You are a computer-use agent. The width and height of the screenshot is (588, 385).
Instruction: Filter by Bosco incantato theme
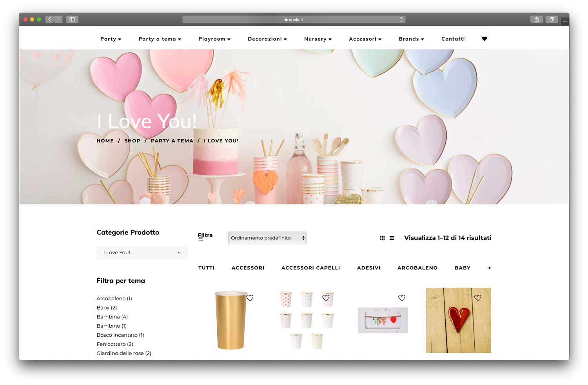coord(120,335)
